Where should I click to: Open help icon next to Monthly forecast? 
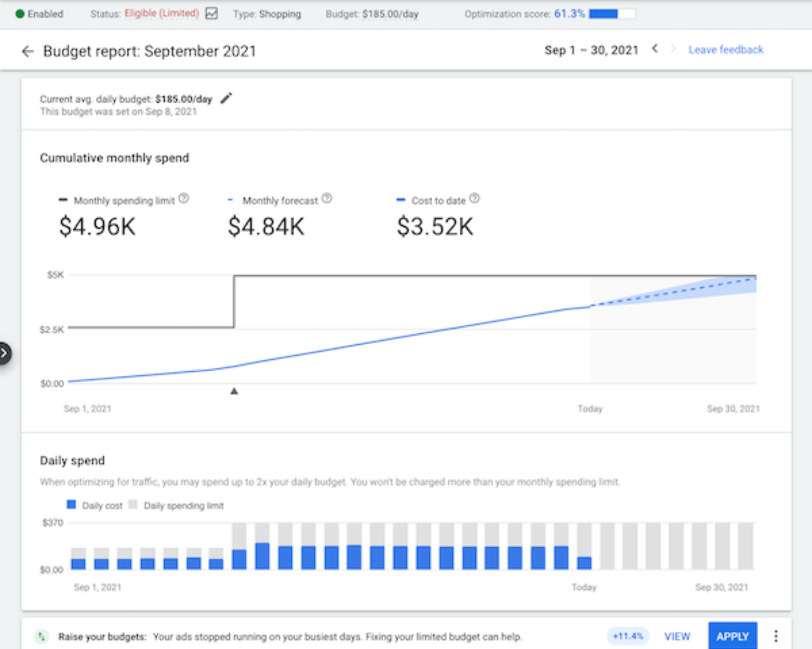point(327,199)
